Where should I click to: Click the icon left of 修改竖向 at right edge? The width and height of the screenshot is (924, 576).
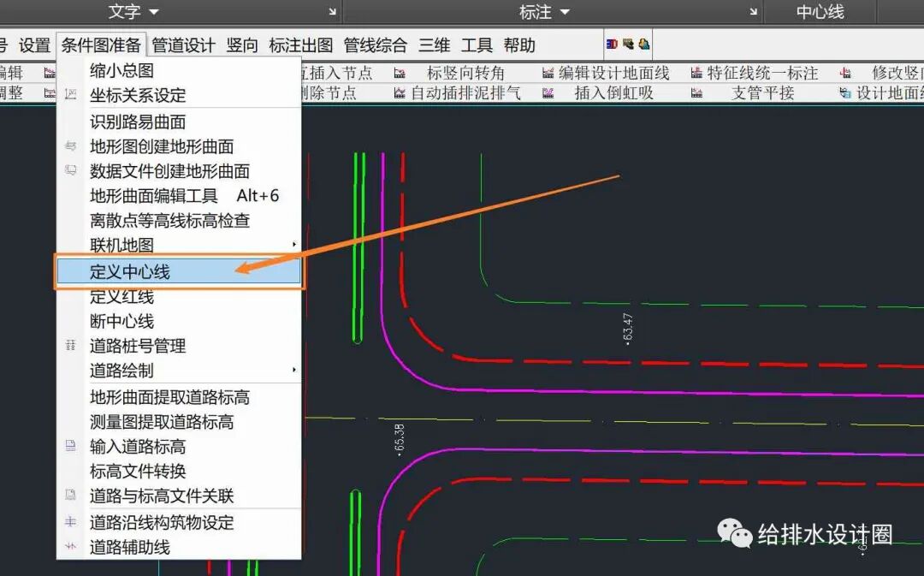tap(845, 73)
